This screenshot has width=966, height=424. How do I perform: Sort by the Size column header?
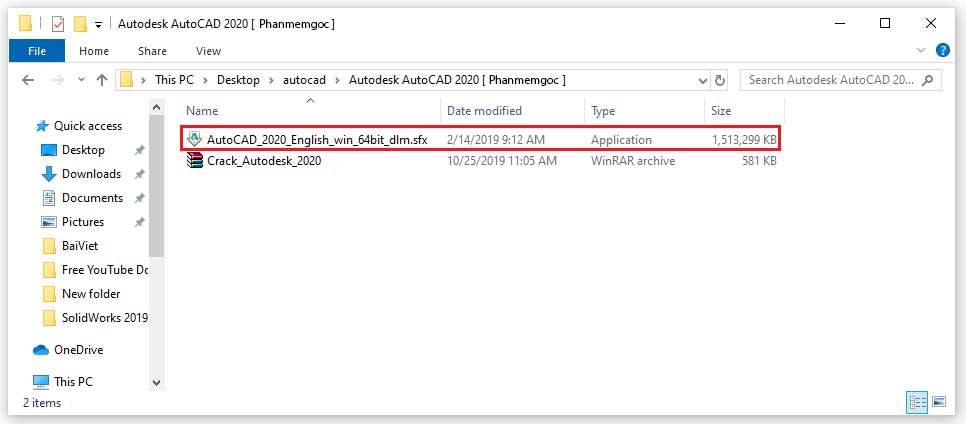click(721, 111)
